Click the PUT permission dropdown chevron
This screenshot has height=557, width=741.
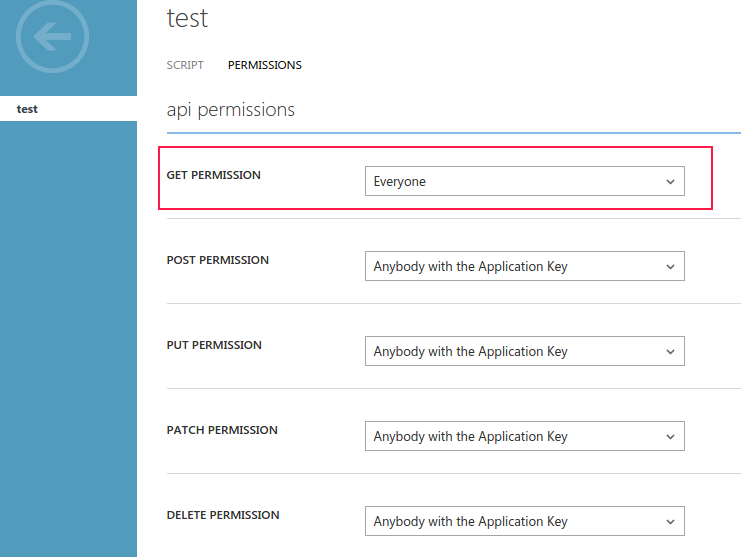point(670,352)
